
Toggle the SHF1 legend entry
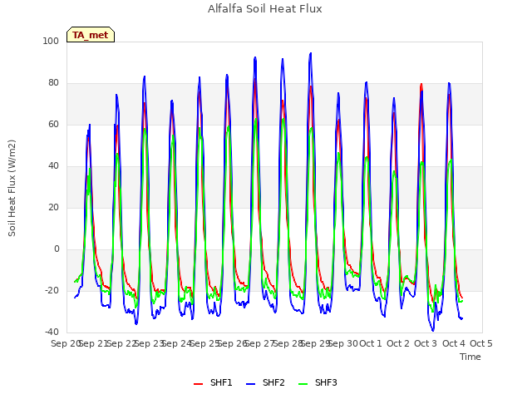point(213,382)
